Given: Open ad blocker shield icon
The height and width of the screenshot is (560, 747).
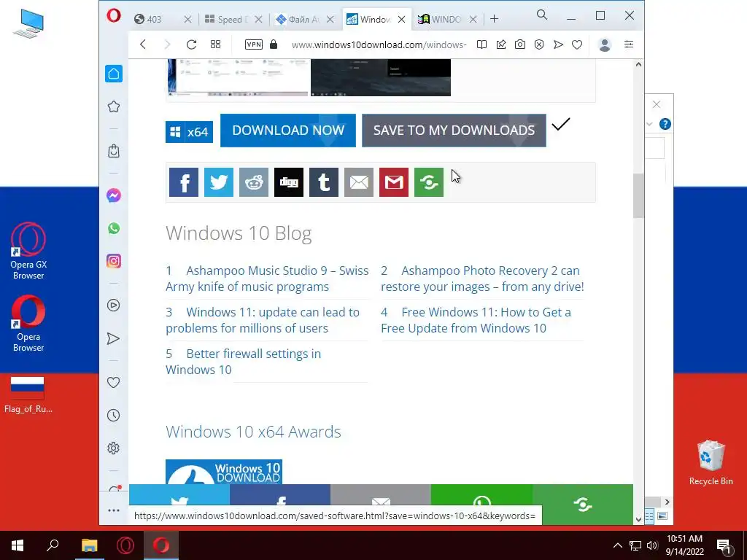Looking at the screenshot, I should [x=539, y=44].
